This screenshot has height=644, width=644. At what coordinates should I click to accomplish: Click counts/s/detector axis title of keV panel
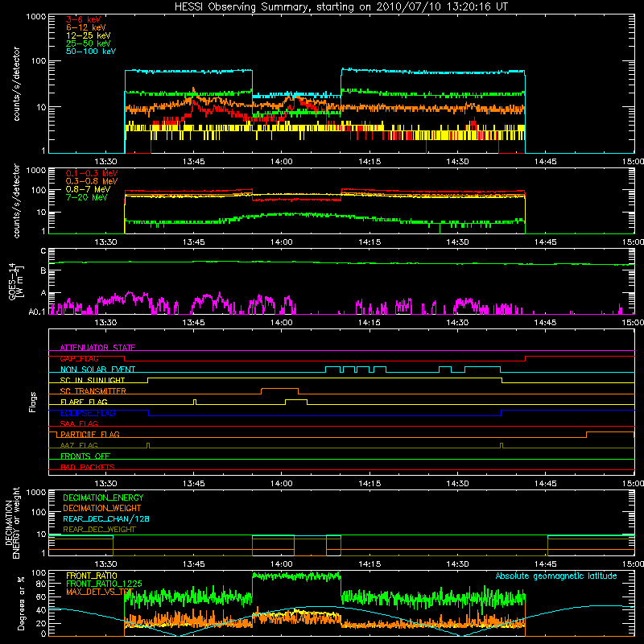[16, 84]
